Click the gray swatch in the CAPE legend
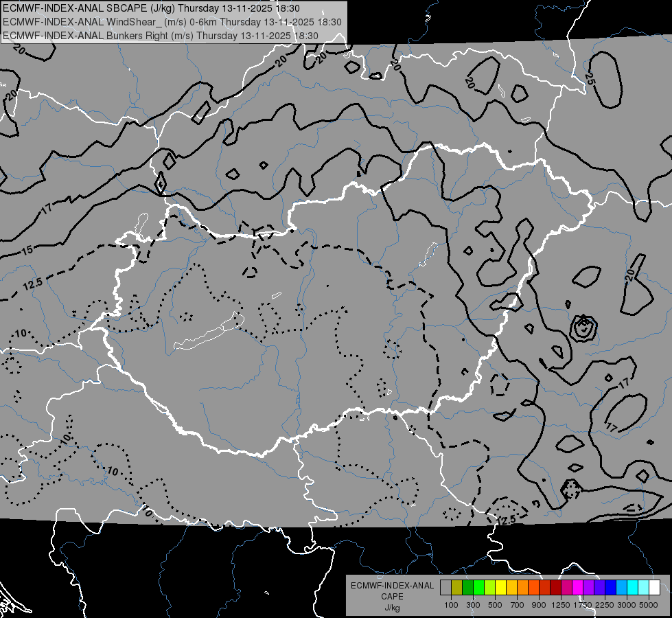The image size is (672, 618). click(x=445, y=587)
